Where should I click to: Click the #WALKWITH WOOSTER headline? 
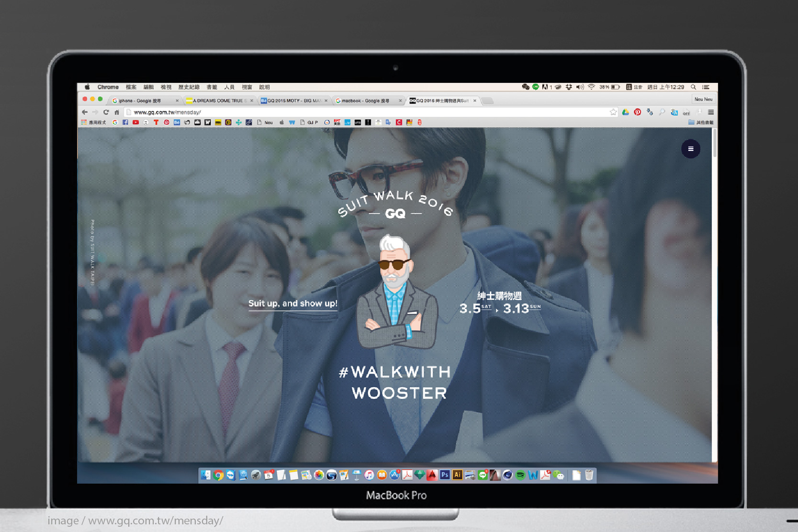click(395, 383)
